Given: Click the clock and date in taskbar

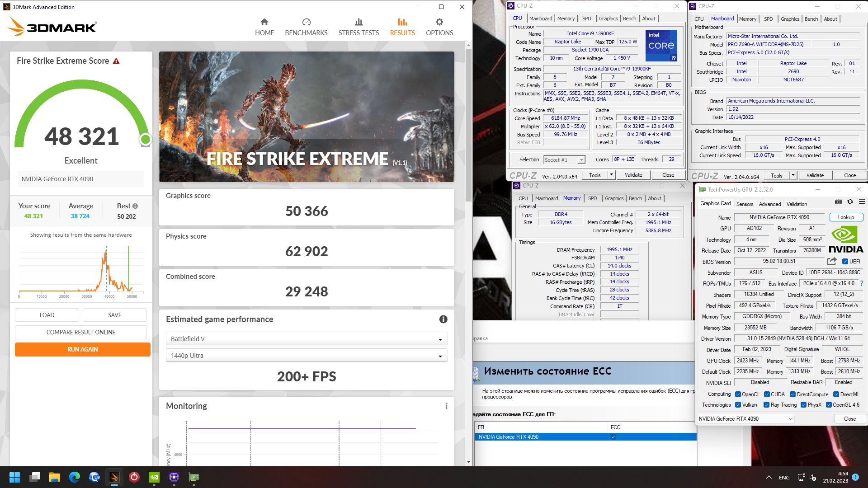Looking at the screenshot, I should click(x=835, y=477).
